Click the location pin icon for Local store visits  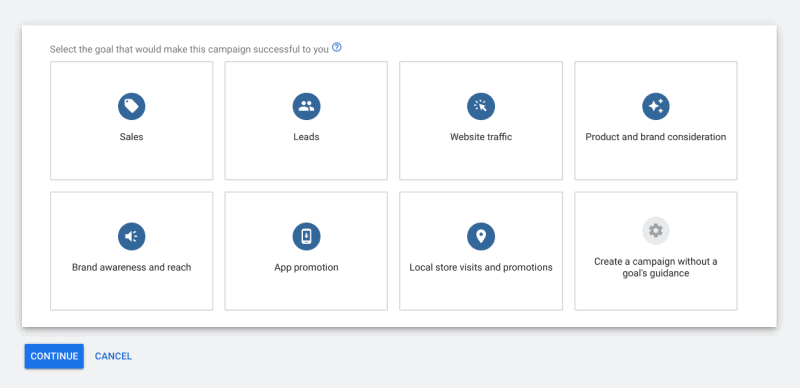coord(481,236)
